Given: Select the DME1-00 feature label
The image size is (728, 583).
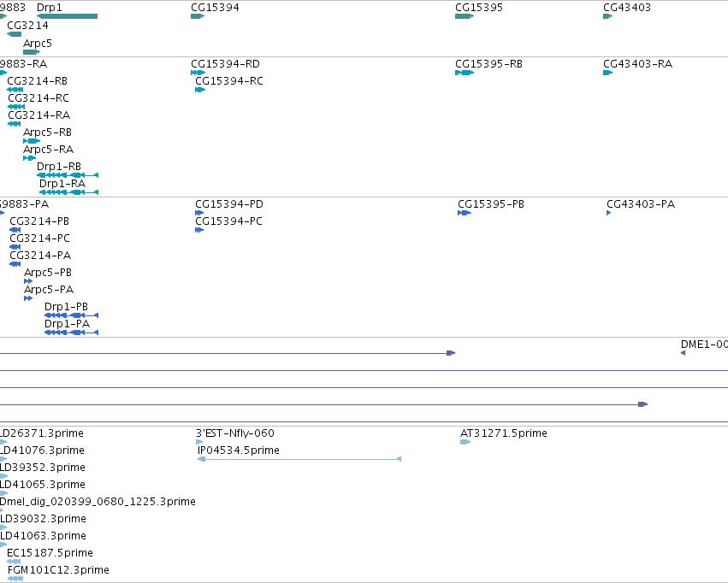Looking at the screenshot, I should click(704, 344).
